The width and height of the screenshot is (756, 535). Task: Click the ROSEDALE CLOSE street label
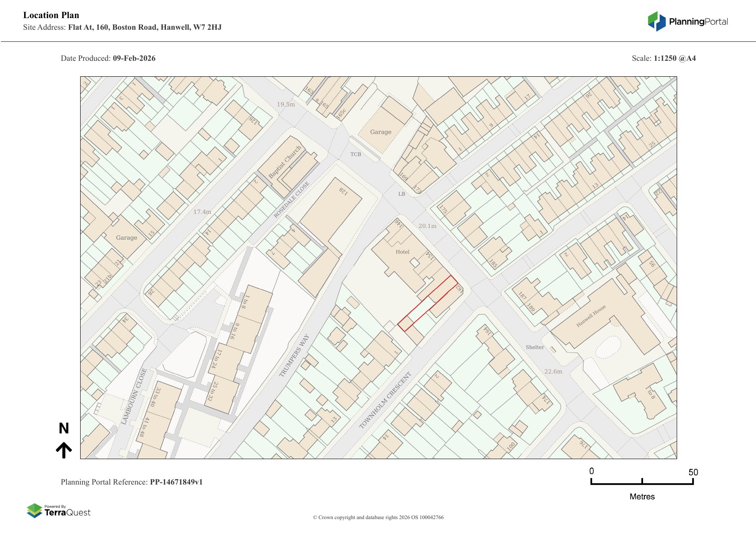pos(291,200)
